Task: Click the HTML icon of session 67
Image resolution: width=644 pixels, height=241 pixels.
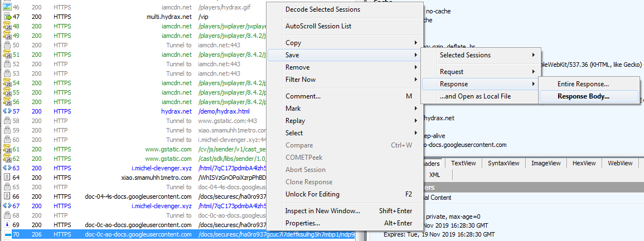Action: pyautogui.click(x=7, y=206)
